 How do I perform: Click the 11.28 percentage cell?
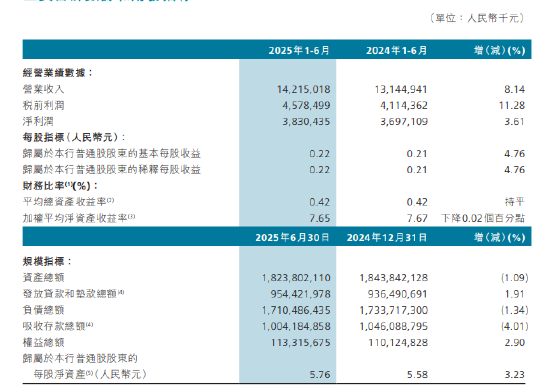[512, 105]
